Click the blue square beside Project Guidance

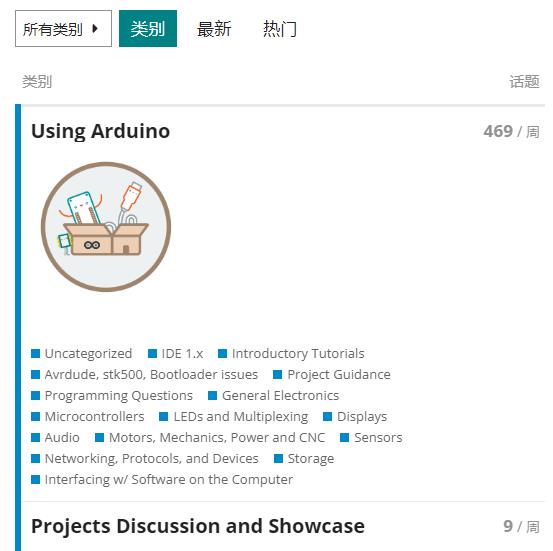tap(278, 375)
